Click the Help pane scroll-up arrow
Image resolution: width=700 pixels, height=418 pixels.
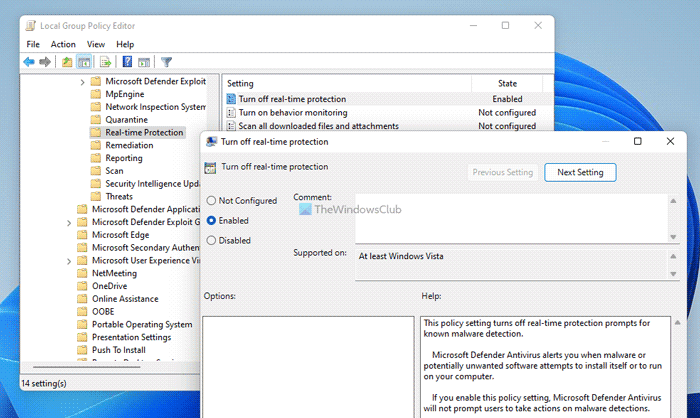(x=677, y=322)
